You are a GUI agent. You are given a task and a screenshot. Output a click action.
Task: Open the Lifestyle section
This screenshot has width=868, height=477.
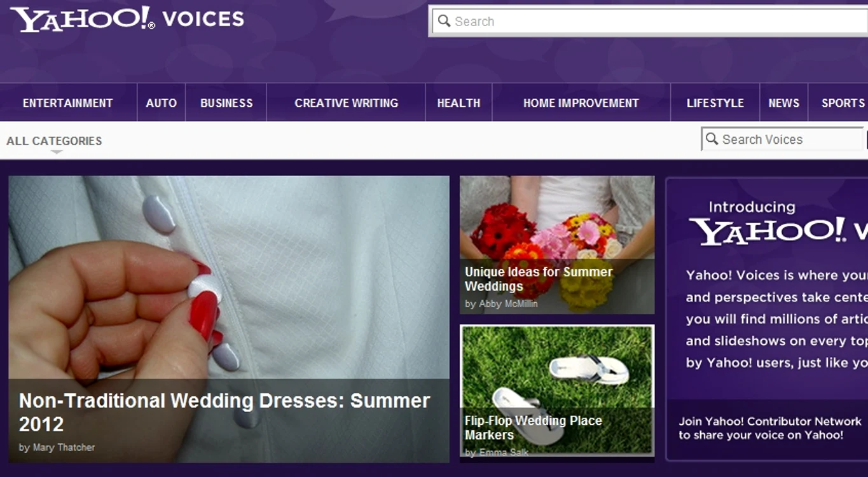click(x=715, y=103)
